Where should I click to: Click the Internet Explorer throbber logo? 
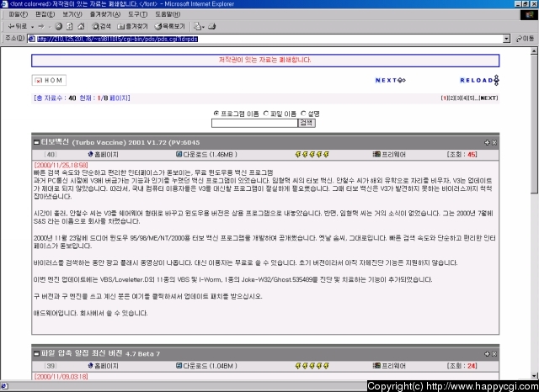tap(529, 14)
